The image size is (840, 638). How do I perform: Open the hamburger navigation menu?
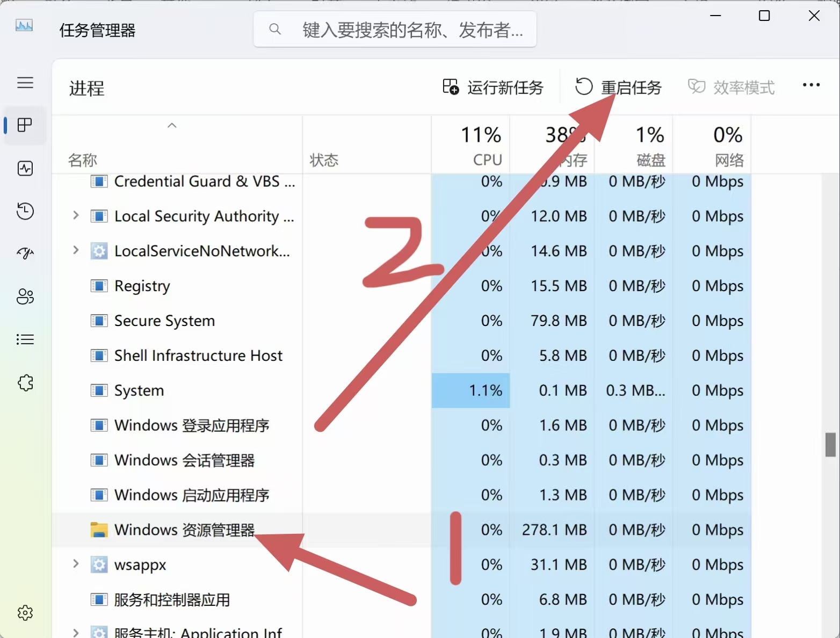(25, 83)
